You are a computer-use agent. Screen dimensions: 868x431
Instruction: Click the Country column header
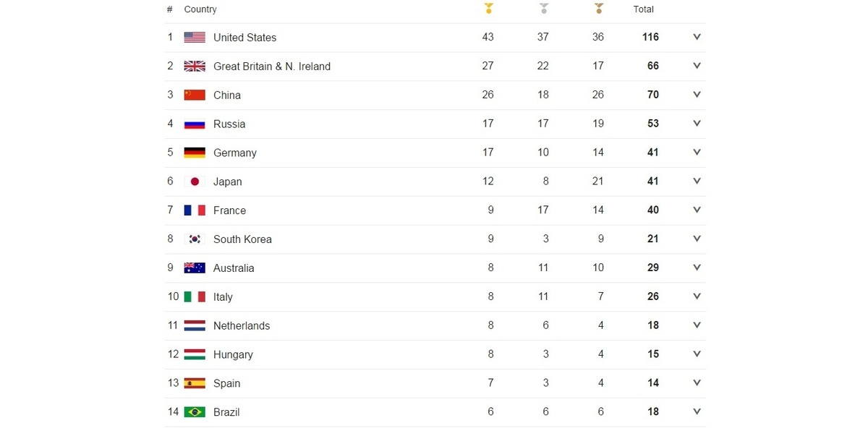[200, 9]
